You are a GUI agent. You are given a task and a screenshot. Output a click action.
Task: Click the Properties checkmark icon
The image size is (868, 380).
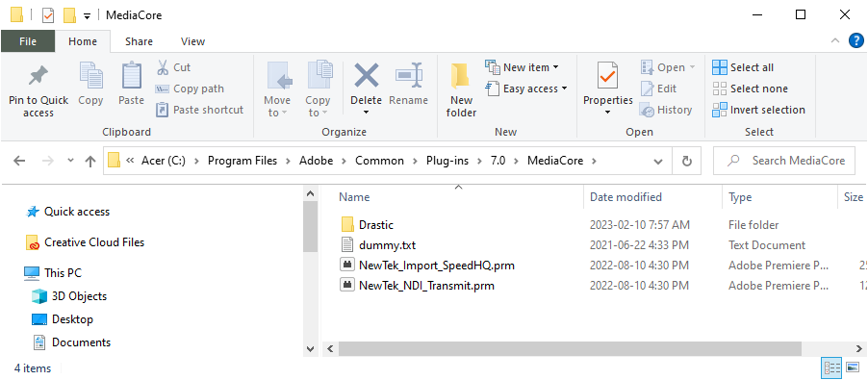tap(608, 76)
